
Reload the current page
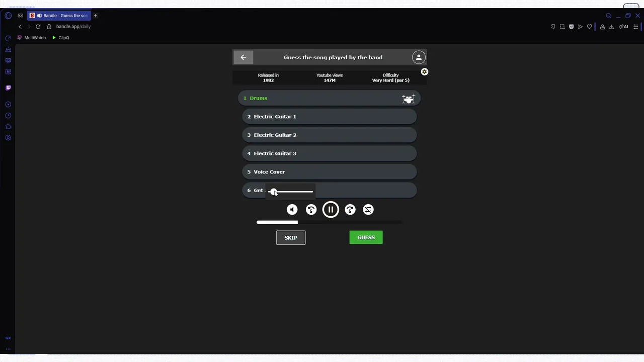[x=38, y=27]
